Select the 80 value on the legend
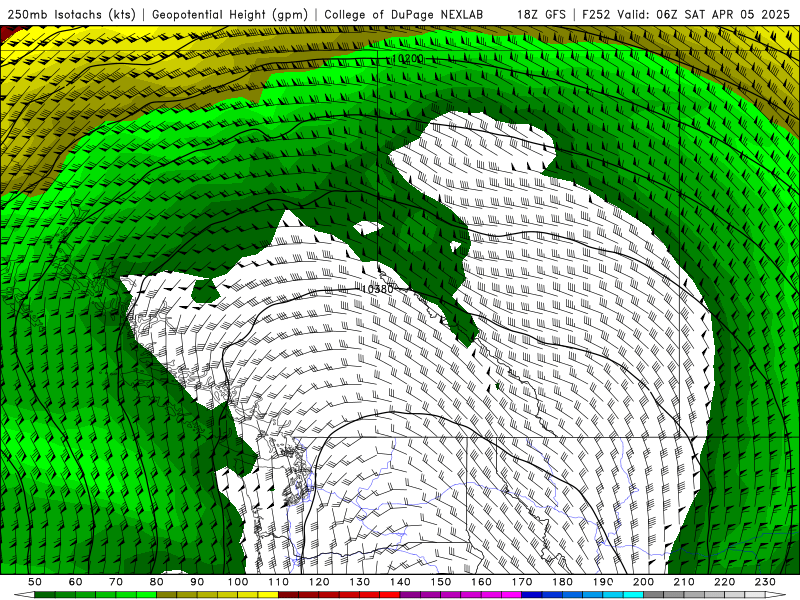Screen dimensions: 800x600 [x=157, y=582]
